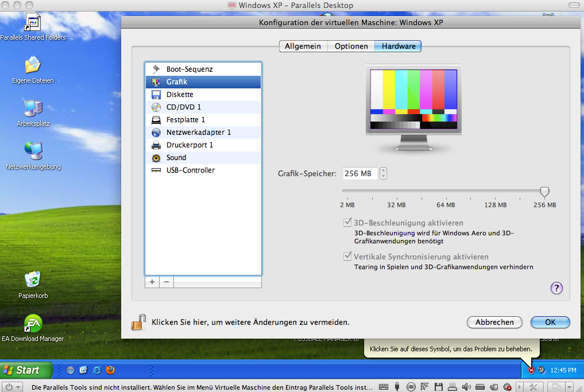Click the lock icon to prevent further changes
This screenshot has width=584, height=392.
click(x=138, y=322)
